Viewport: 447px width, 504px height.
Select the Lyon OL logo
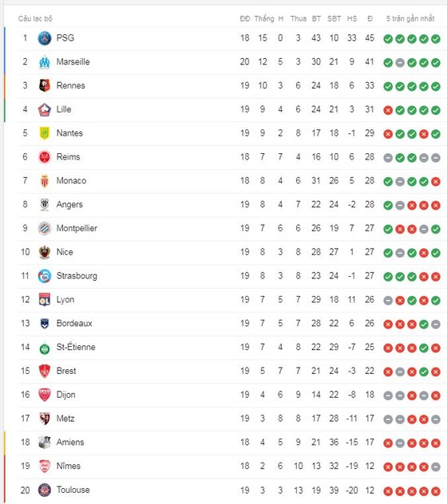pyautogui.click(x=45, y=300)
